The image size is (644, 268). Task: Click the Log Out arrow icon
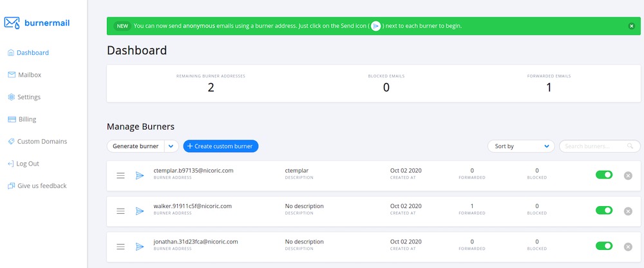click(11, 164)
